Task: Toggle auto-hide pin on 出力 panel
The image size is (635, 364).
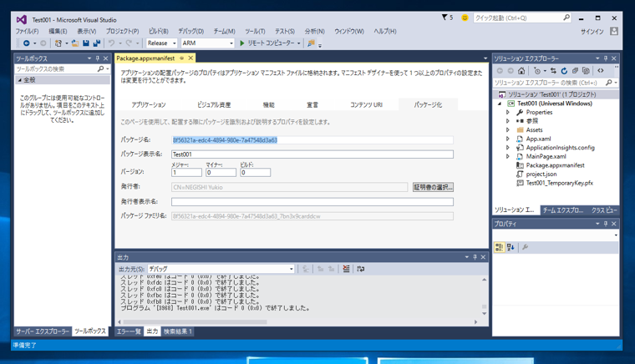Action: click(x=475, y=257)
